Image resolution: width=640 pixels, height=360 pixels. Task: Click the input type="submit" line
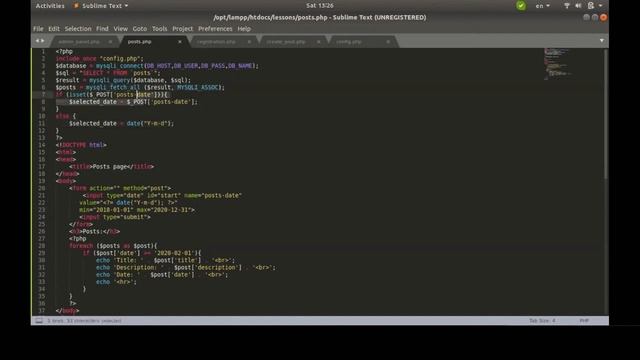[x=115, y=217]
